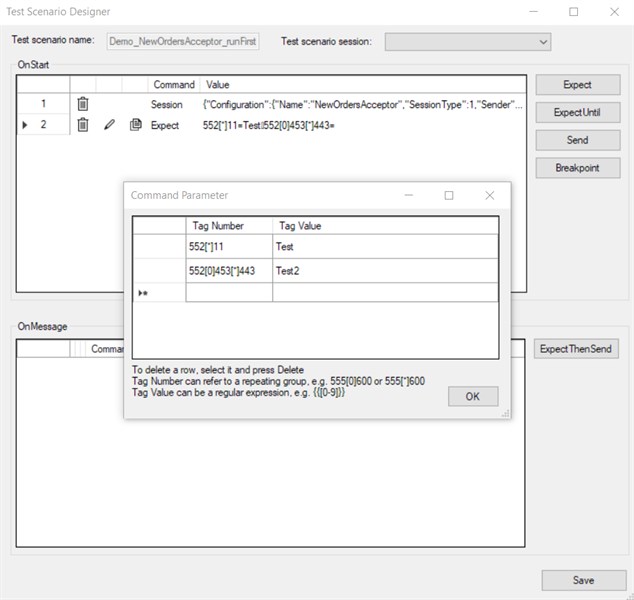Viewport: 634px width, 600px height.
Task: Delete the Expect command in row 2
Action: (x=83, y=125)
